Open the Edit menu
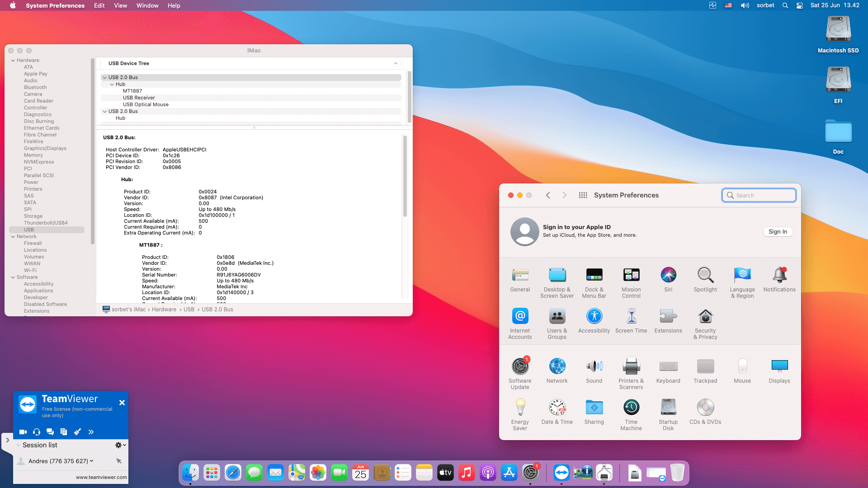 tap(99, 5)
